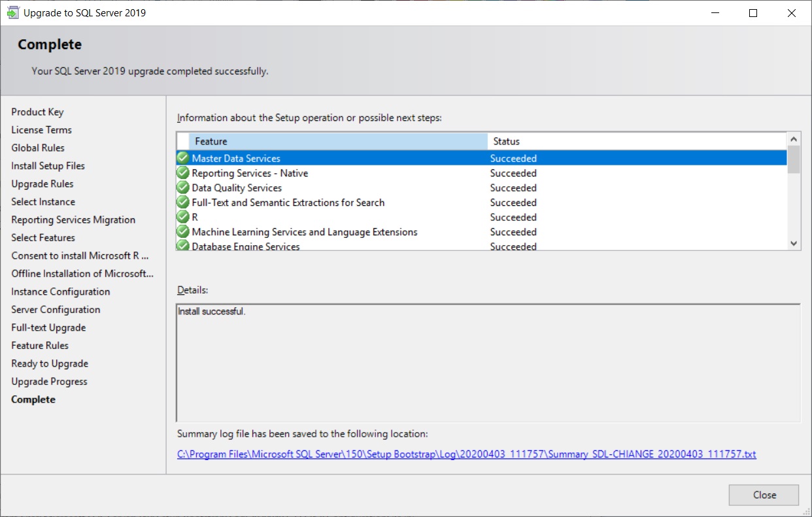Click the Select Features step
This screenshot has width=812, height=517.
(43, 238)
